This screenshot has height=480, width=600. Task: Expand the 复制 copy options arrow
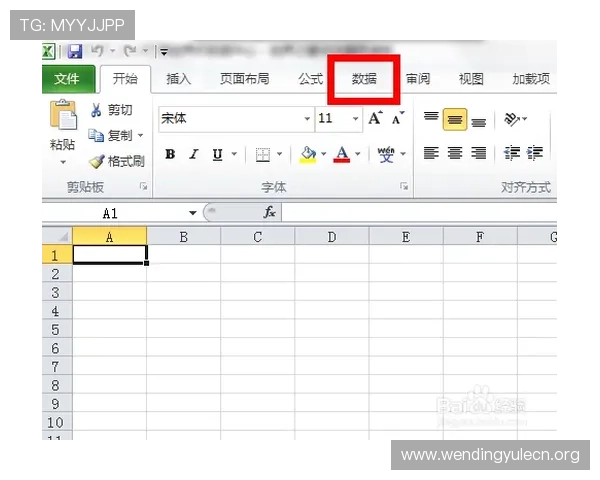(140, 136)
